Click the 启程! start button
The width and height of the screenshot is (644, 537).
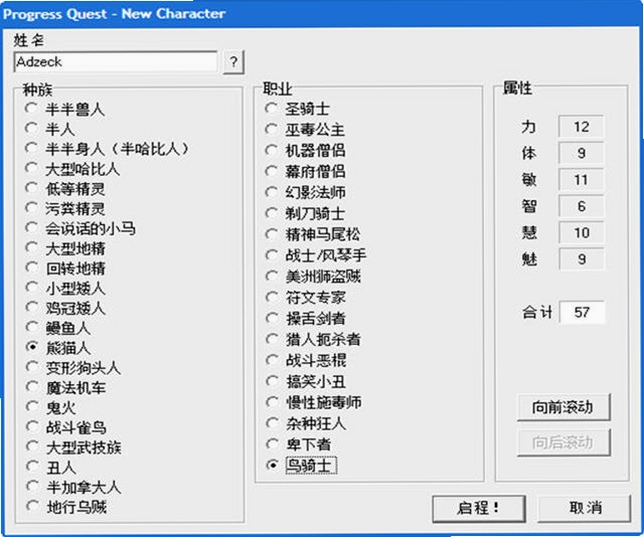point(478,508)
